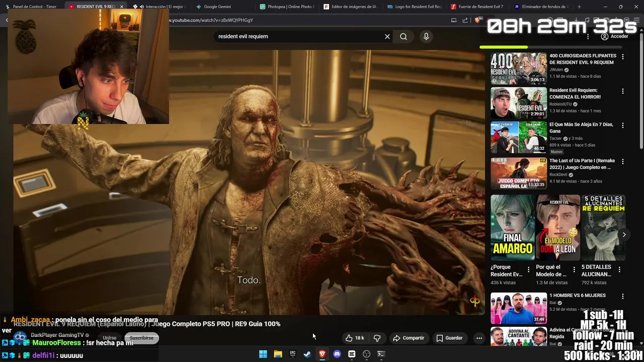Open Windows Start menu
644x362 pixels.
coord(263,354)
